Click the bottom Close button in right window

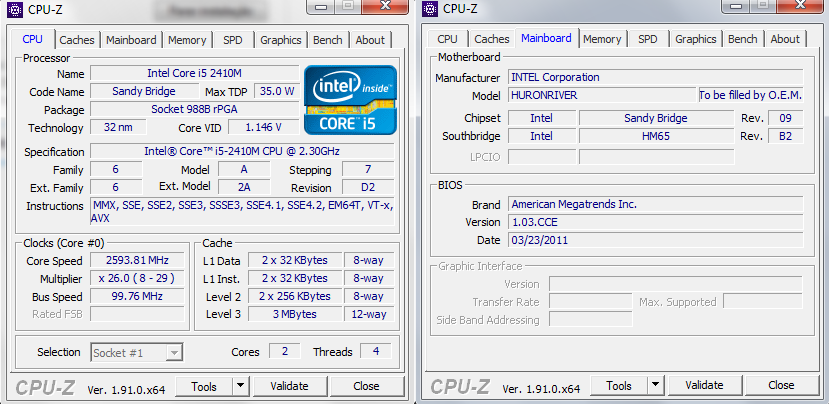781,385
